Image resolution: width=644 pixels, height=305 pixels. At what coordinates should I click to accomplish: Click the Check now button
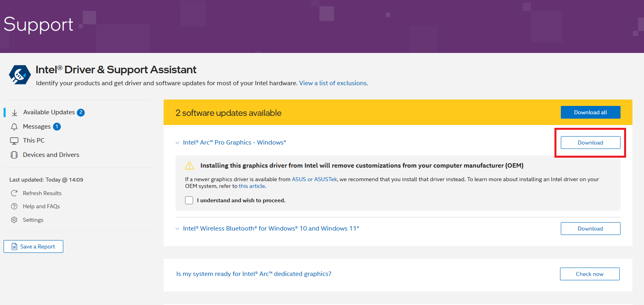(x=589, y=274)
